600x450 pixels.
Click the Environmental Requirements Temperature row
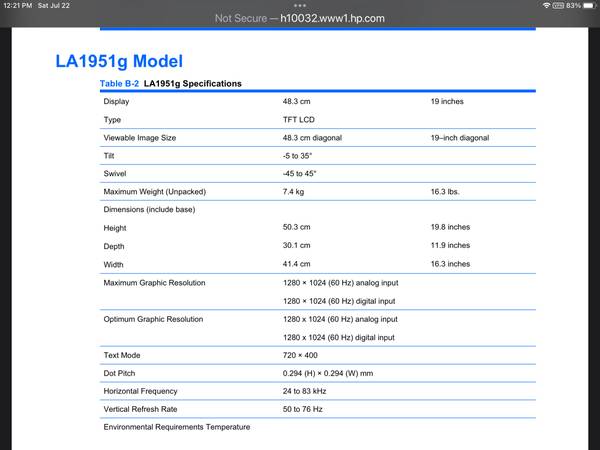(176, 427)
